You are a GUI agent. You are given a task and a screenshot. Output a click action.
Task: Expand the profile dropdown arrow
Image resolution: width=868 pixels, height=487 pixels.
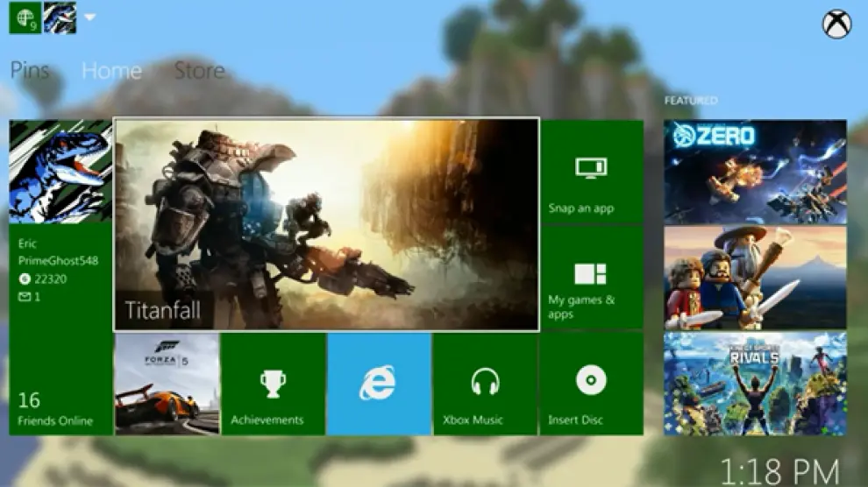tap(89, 18)
